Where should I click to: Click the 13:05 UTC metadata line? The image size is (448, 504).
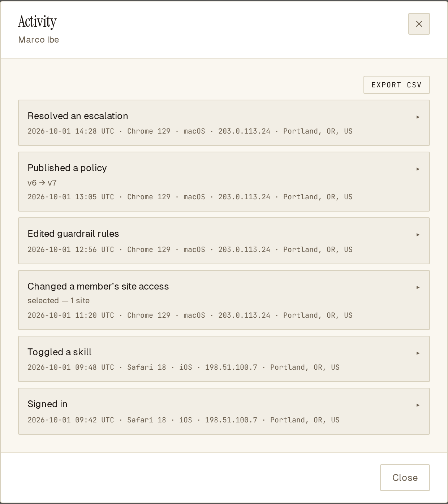point(190,197)
